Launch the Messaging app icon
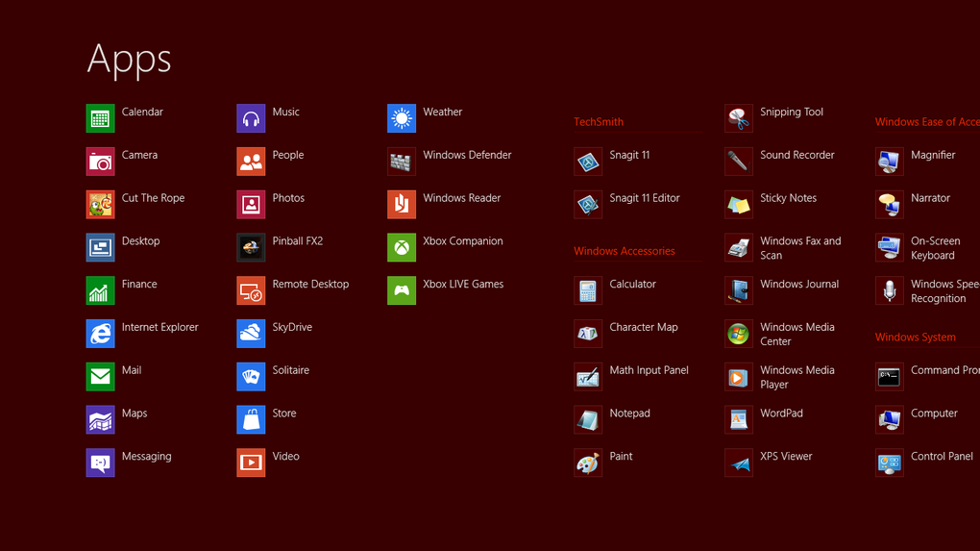 (100, 463)
